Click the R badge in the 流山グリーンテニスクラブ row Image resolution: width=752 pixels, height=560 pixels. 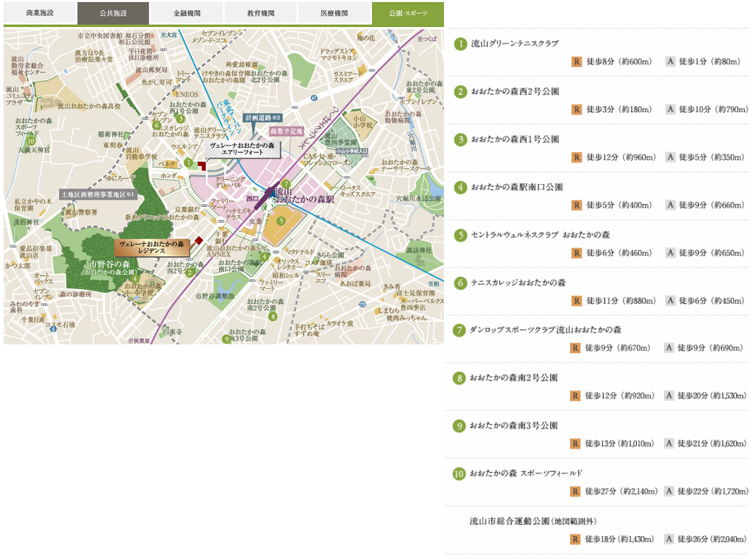[x=577, y=62]
